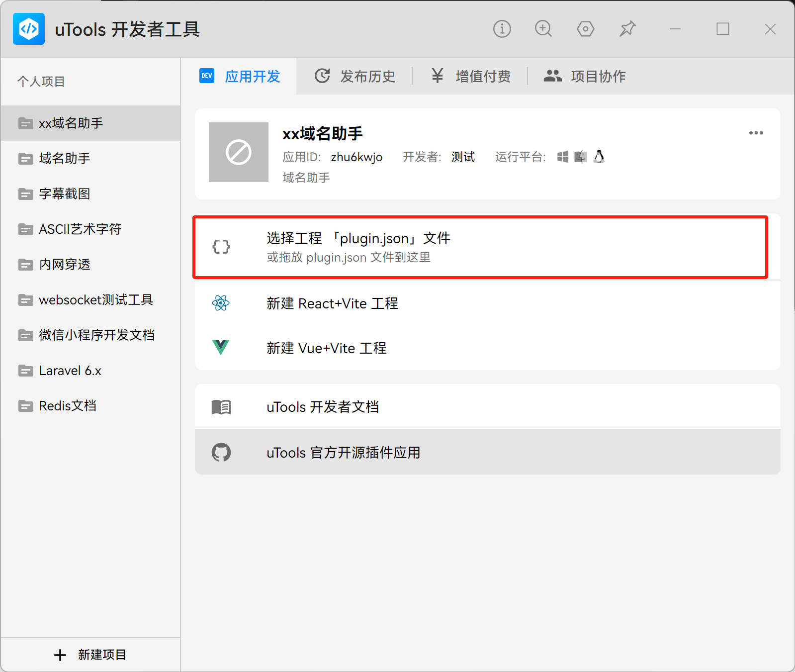This screenshot has height=672, width=795.
Task: Switch to the 发布历史 tab
Action: click(355, 76)
